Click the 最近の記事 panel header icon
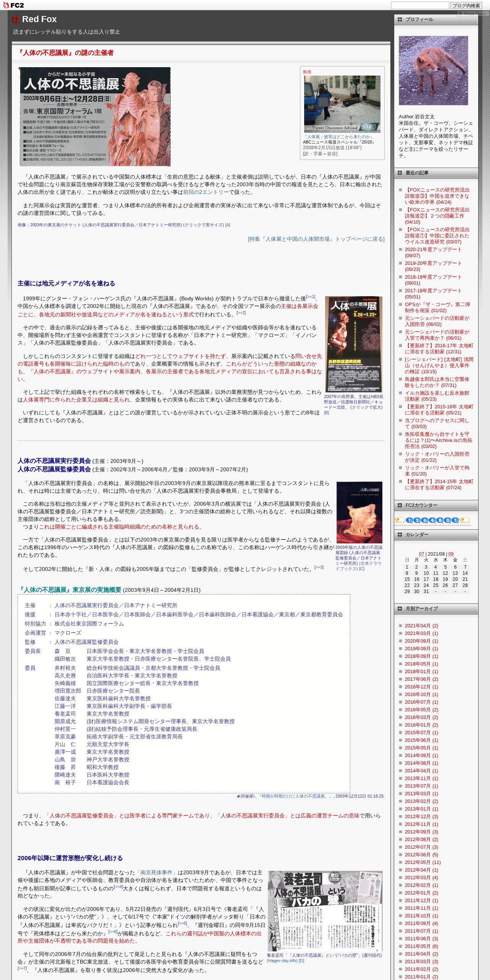490x980 pixels. (x=400, y=173)
